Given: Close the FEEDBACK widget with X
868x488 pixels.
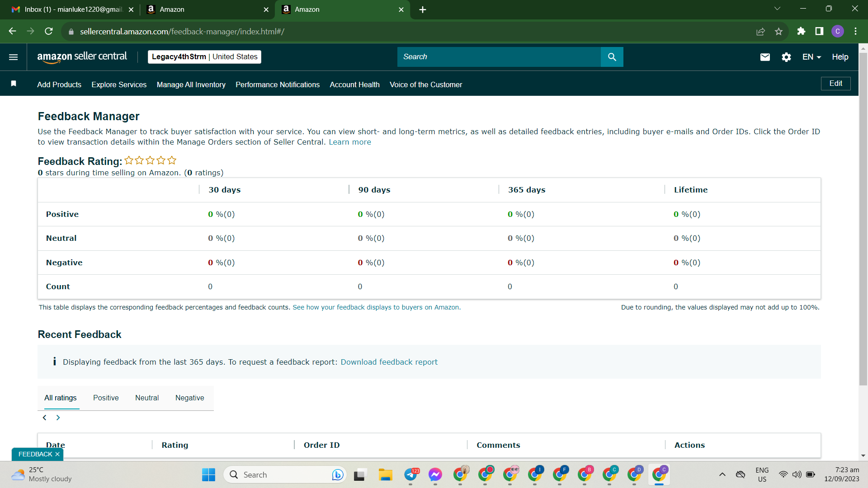Looking at the screenshot, I should (57, 454).
